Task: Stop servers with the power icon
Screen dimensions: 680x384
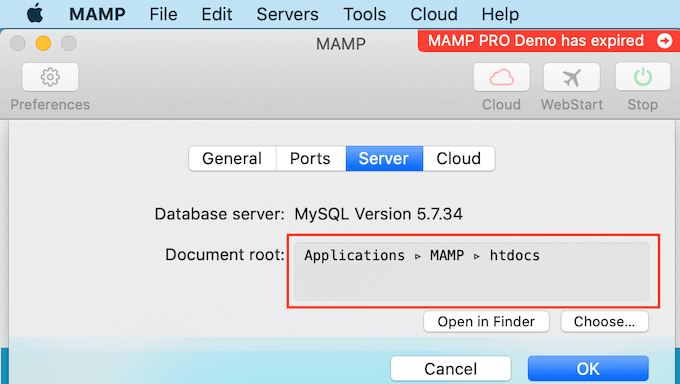Action: pyautogui.click(x=643, y=77)
